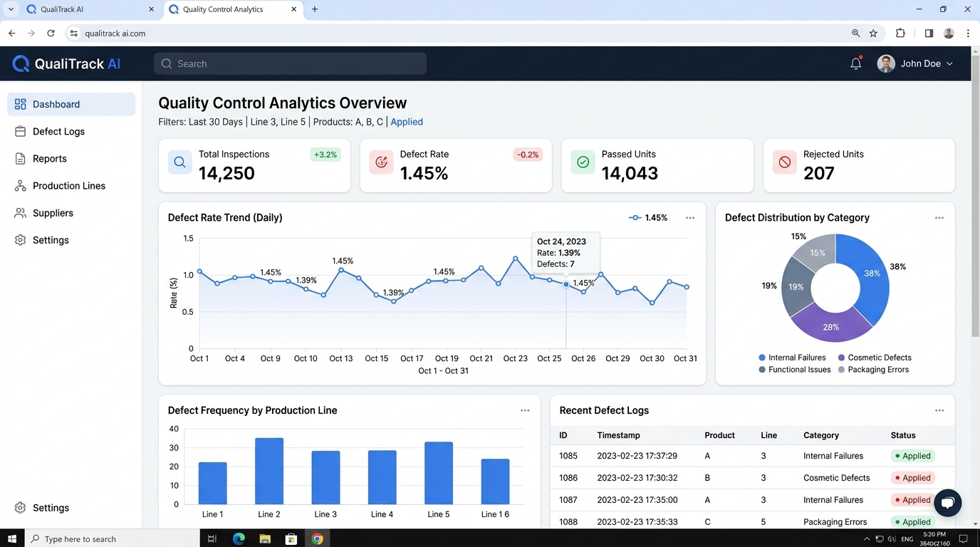
Task: Toggle the Cosmetic Defects legend entry
Action: coord(875,358)
